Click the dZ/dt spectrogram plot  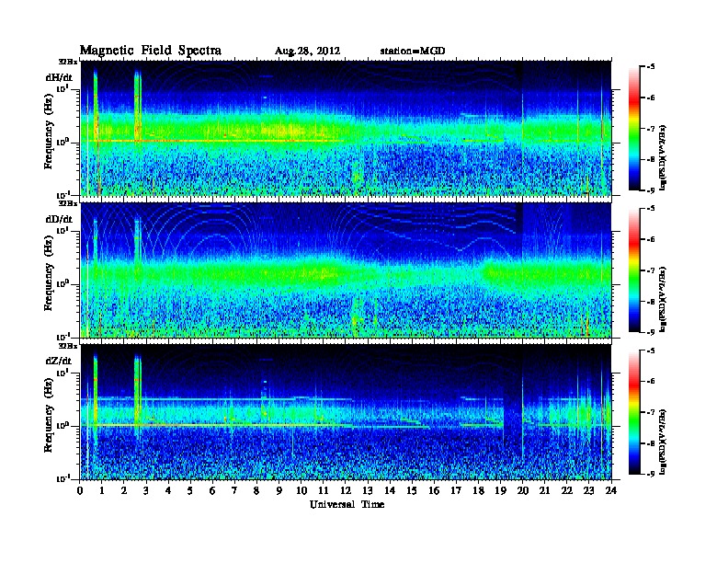(346, 412)
